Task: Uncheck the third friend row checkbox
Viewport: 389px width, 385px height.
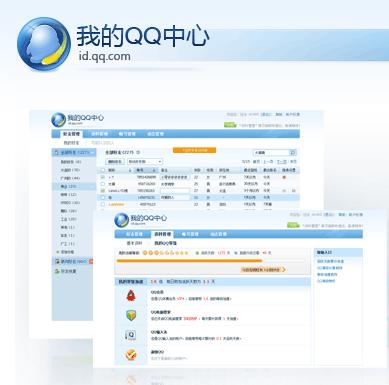Action: [103, 191]
